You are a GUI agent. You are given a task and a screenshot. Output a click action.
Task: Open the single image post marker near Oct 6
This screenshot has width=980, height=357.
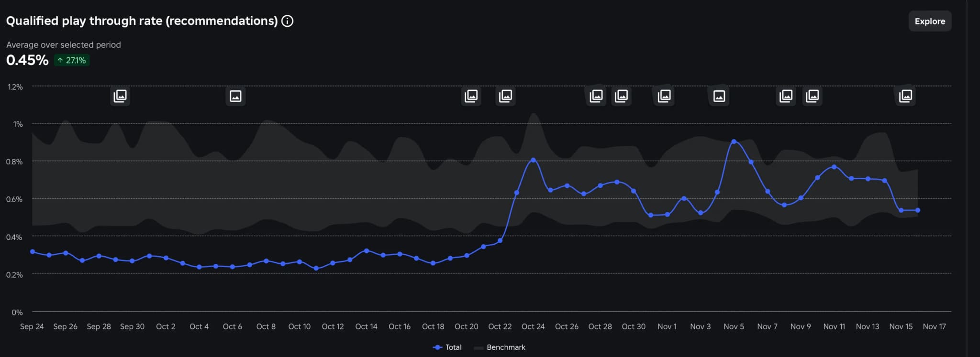click(x=235, y=96)
